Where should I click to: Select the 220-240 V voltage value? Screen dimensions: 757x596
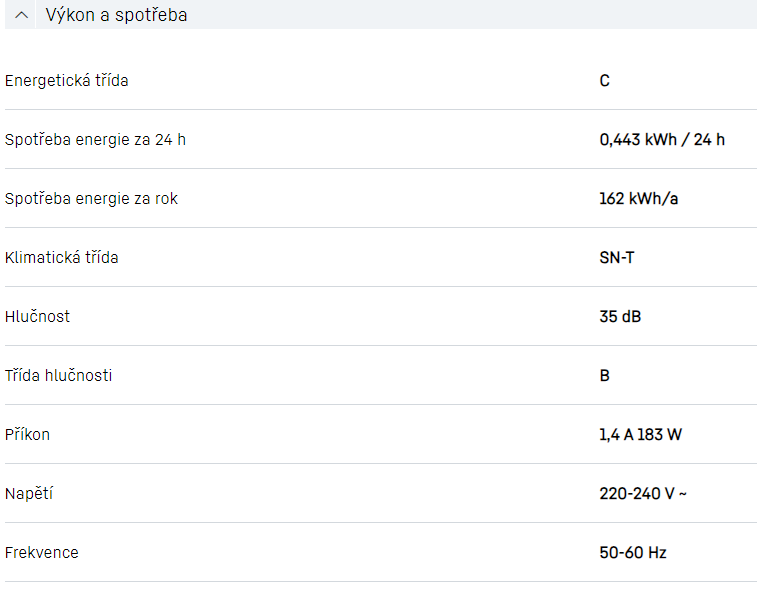click(642, 493)
